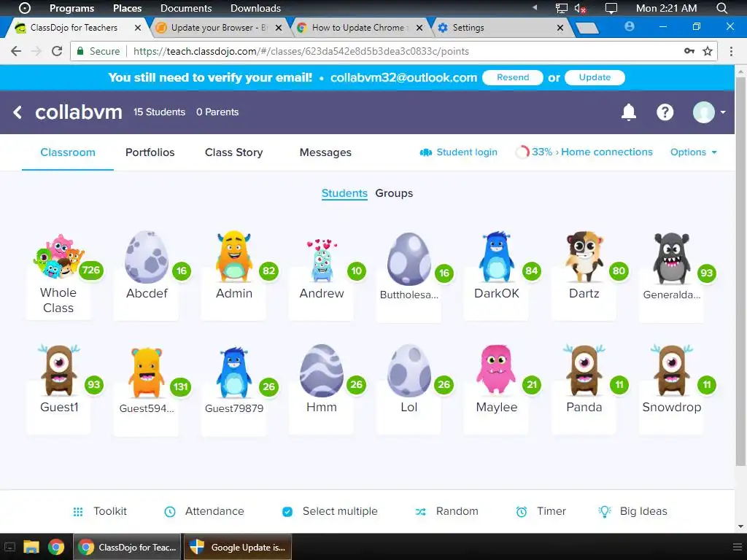Screen dimensions: 747x560
Task: Select Hmm's striped egg avatar
Action: point(322,370)
